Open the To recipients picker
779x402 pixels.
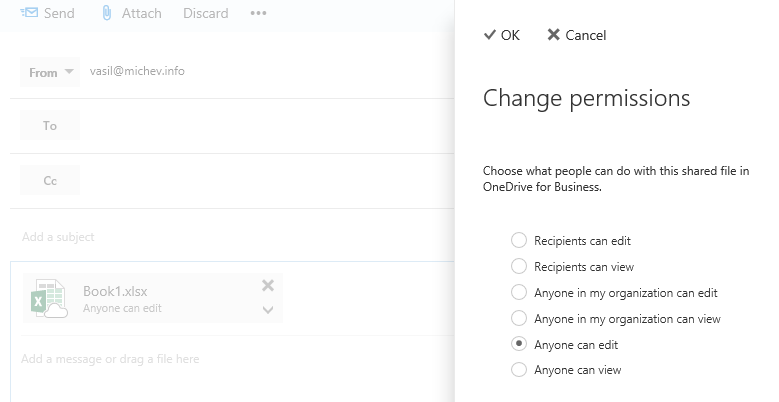(x=50, y=126)
